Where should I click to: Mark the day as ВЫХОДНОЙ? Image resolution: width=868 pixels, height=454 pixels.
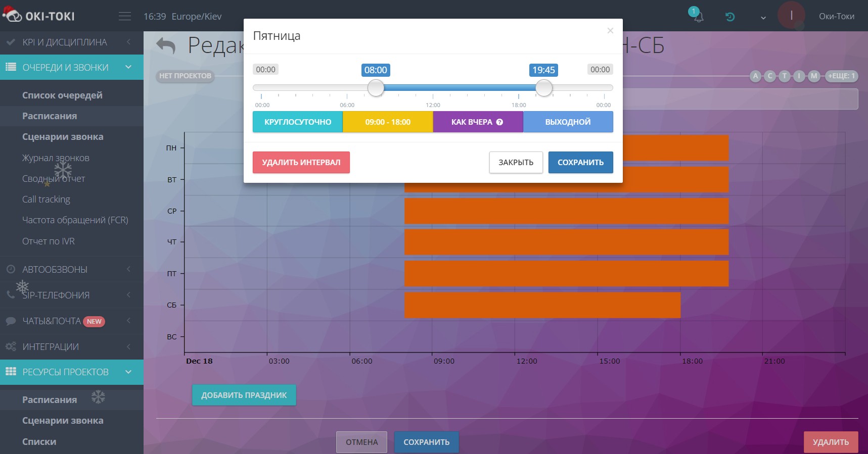pyautogui.click(x=568, y=122)
